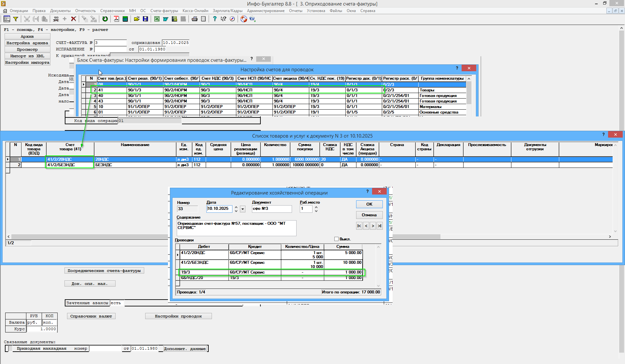Image resolution: width=625 pixels, height=364 pixels.
Task: Open the Справочники menu
Action: (112, 11)
